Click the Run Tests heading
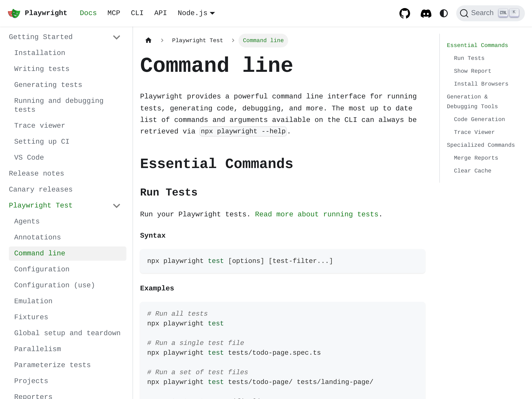The image size is (532, 399). (169, 192)
